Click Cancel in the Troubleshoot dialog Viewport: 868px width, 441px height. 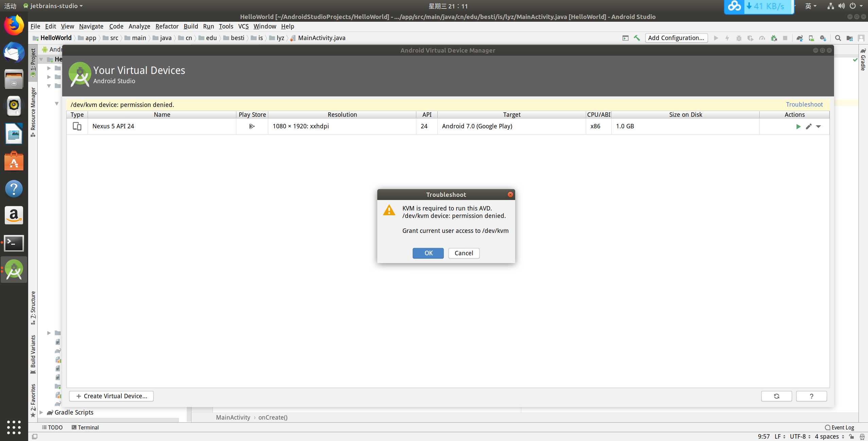464,253
